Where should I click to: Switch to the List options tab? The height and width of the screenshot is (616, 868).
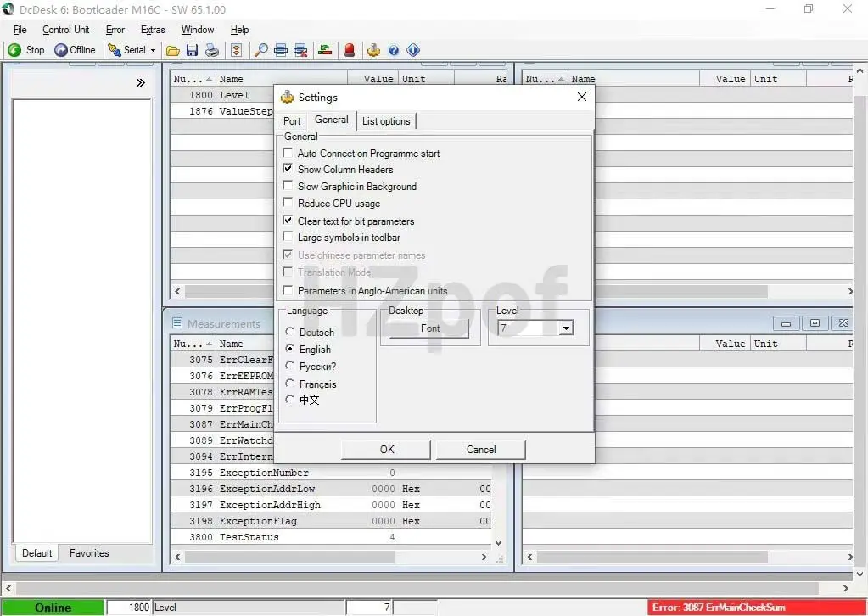tap(386, 121)
